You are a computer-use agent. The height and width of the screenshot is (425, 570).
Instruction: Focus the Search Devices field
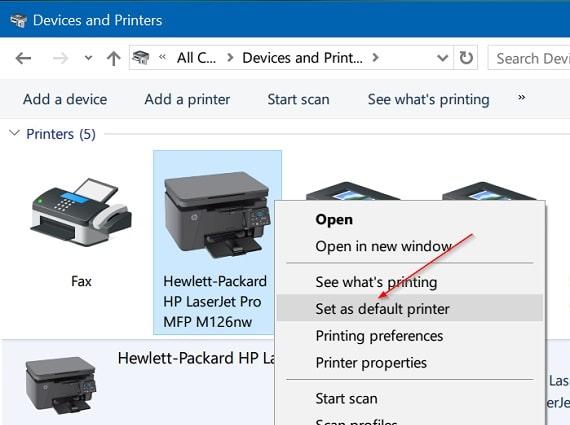(529, 58)
